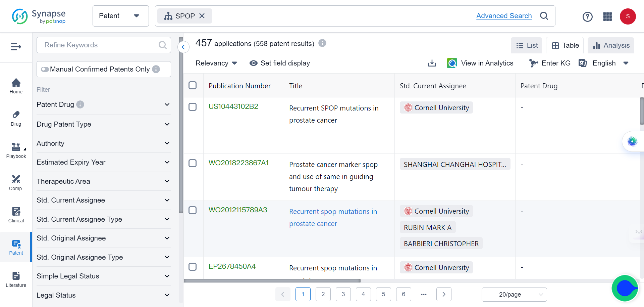
Task: Tick the select-all checkbox in table header
Action: click(x=193, y=85)
